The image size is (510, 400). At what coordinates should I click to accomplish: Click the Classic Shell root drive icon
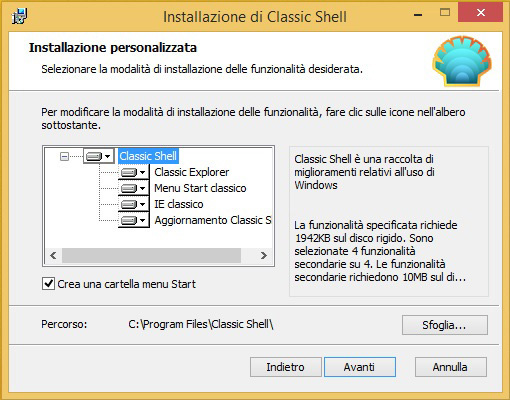click(93, 156)
